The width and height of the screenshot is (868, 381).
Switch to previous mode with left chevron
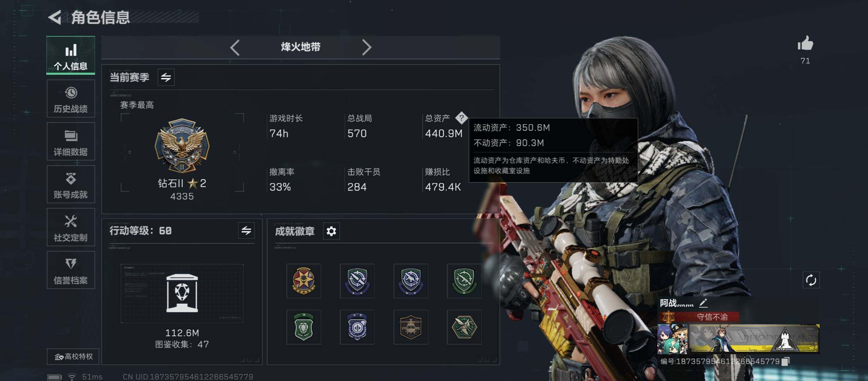[235, 47]
